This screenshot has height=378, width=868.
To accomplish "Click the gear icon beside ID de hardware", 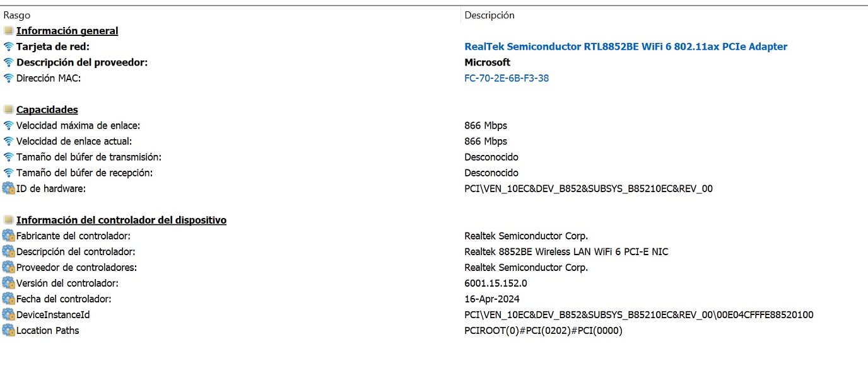I will point(8,188).
